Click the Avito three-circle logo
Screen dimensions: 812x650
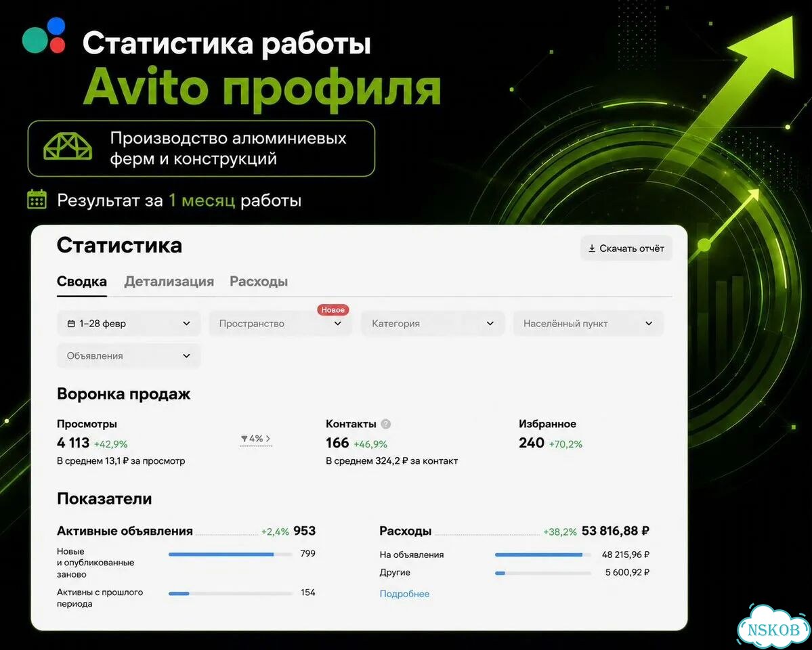coord(44,36)
